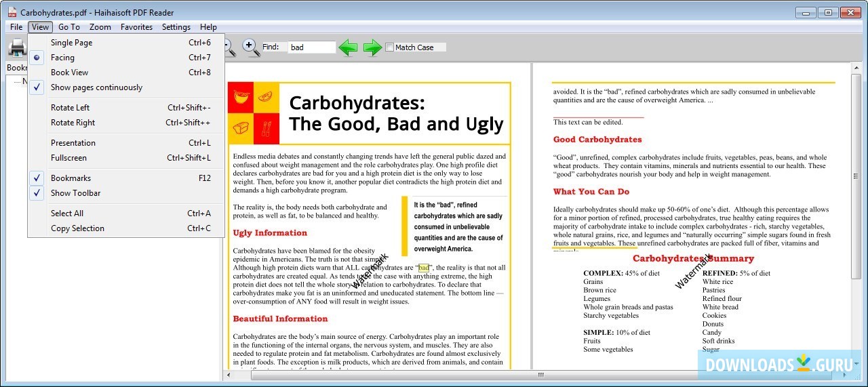
Task: Maximize the PDF Reader window
Action: coord(828,12)
